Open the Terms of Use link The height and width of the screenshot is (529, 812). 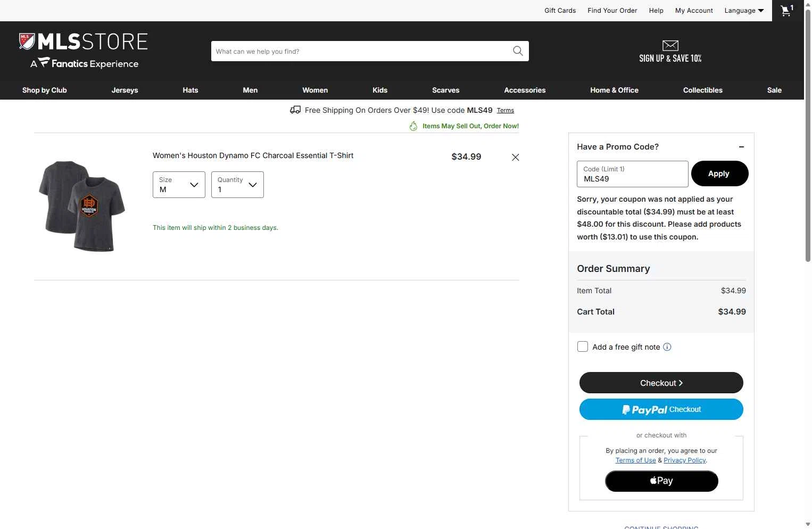(635, 460)
